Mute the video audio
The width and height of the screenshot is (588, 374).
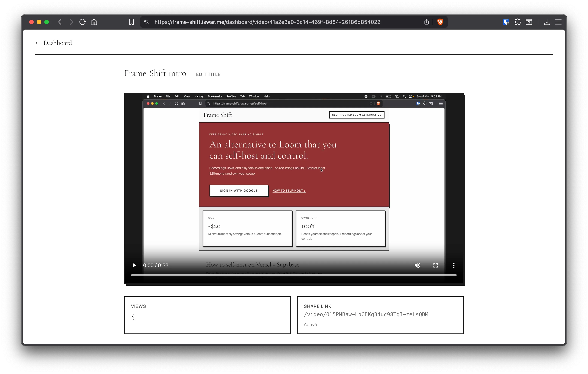(x=418, y=265)
